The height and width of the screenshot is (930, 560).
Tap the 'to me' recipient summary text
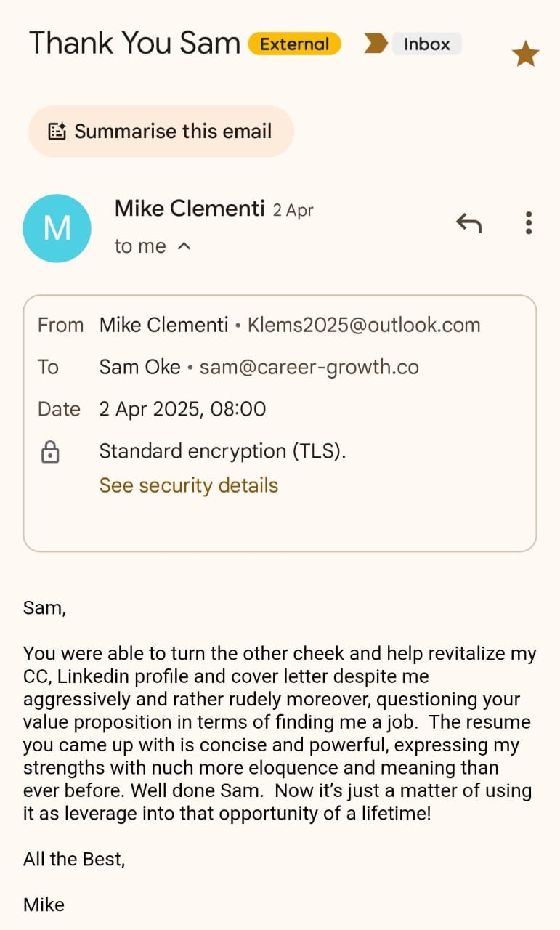tap(140, 246)
